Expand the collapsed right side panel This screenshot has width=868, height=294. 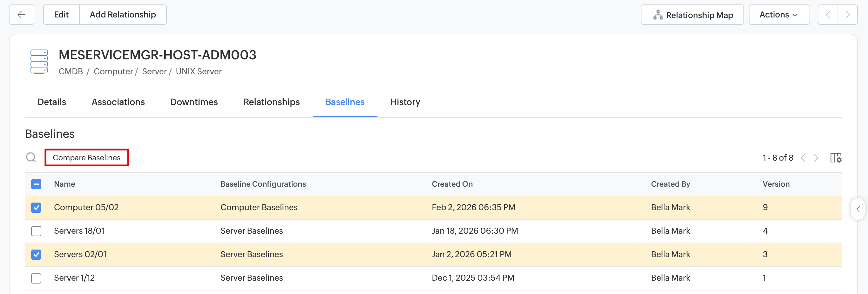(858, 209)
